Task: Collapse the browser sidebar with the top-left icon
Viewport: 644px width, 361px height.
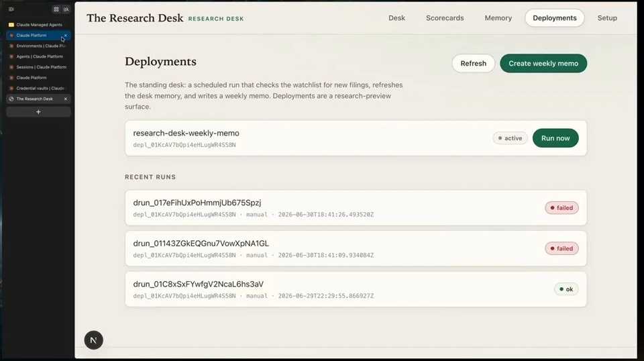Action: point(11,9)
